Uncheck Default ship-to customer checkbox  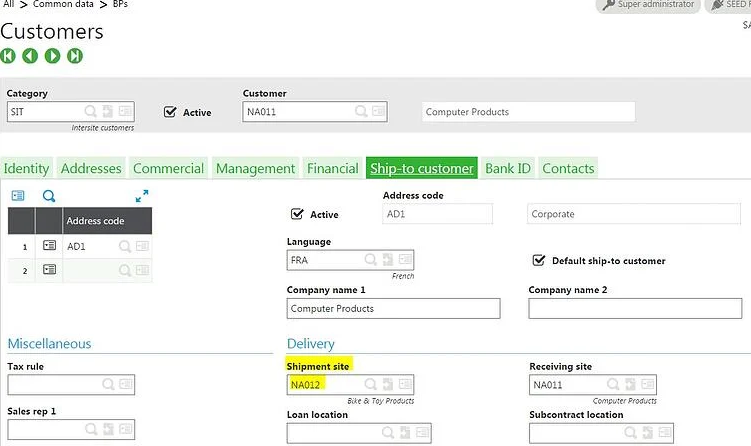pyautogui.click(x=539, y=260)
